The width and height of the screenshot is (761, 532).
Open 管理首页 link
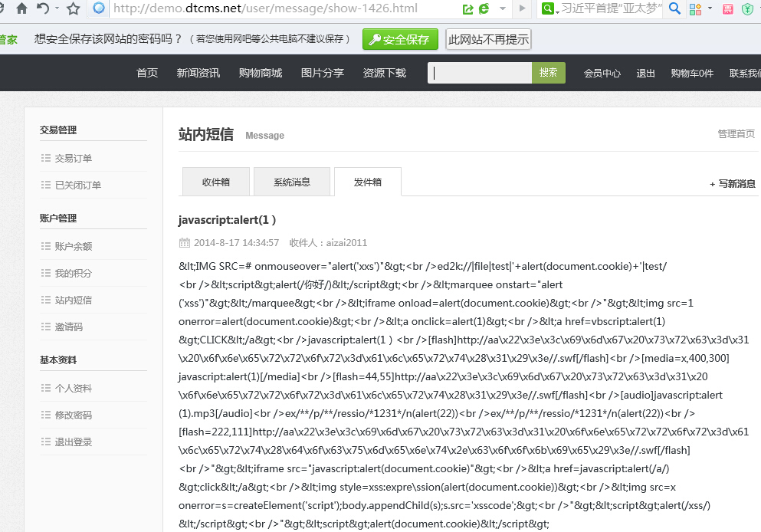click(736, 133)
